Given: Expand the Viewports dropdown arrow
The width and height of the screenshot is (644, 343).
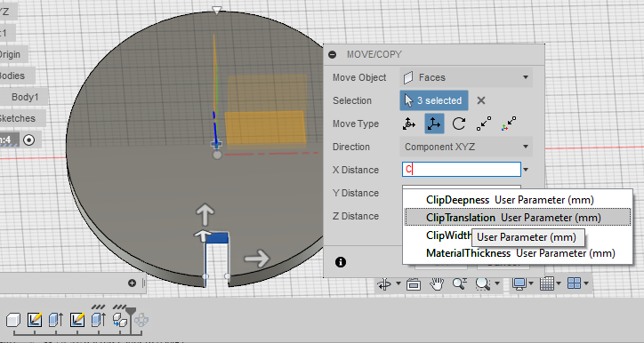Looking at the screenshot, I should click(586, 283).
